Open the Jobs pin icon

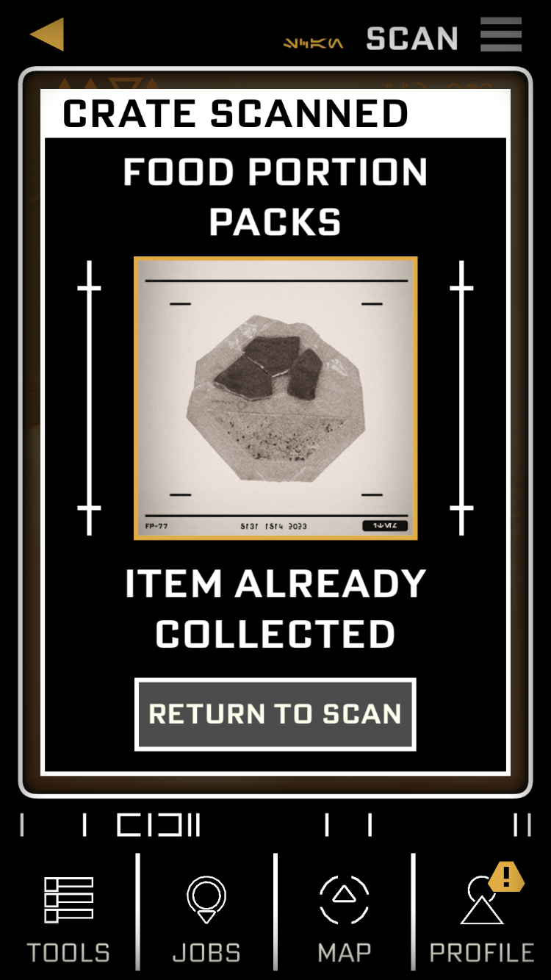pyautogui.click(x=206, y=899)
